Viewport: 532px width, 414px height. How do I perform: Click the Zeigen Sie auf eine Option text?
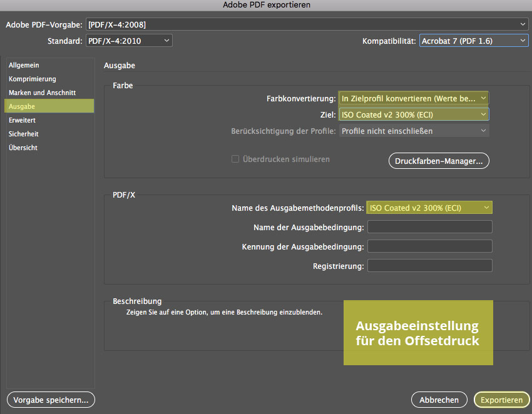224,312
